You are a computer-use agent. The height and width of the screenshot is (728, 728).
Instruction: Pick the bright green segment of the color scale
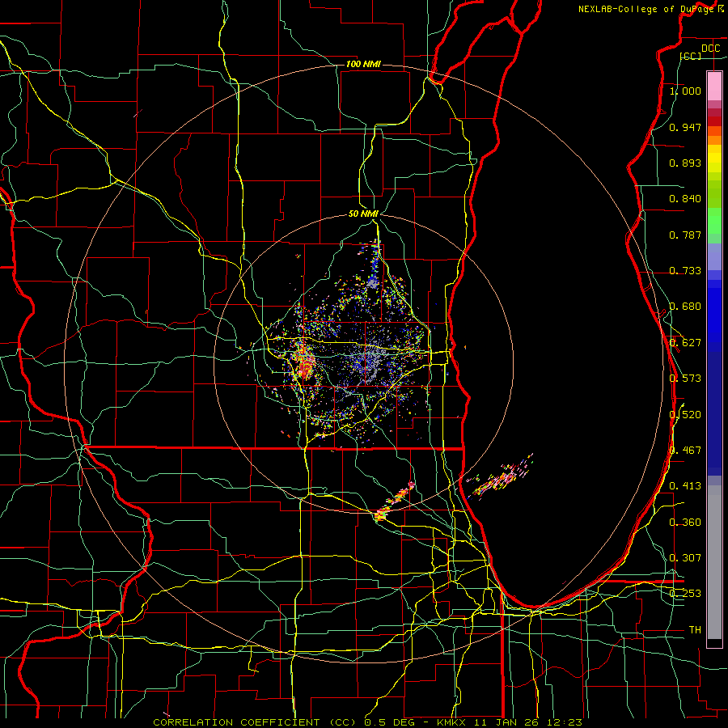(x=714, y=220)
